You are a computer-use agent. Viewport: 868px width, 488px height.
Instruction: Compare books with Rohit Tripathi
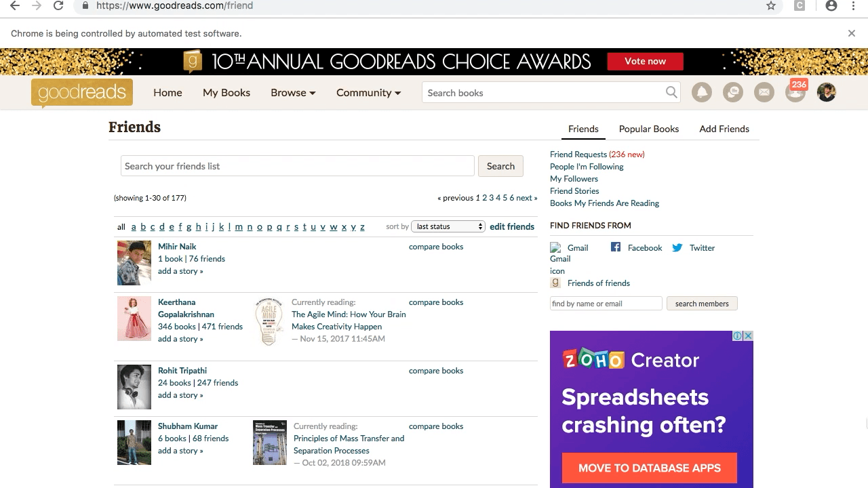436,371
